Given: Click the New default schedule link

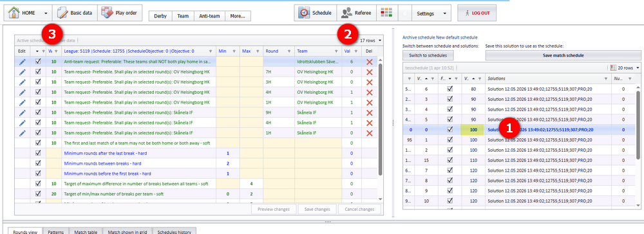Looking at the screenshot, I should click(457, 37).
